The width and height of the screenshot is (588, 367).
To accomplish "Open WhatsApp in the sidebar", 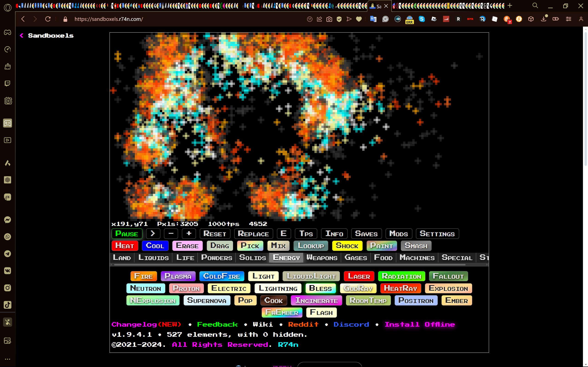I will (8, 237).
